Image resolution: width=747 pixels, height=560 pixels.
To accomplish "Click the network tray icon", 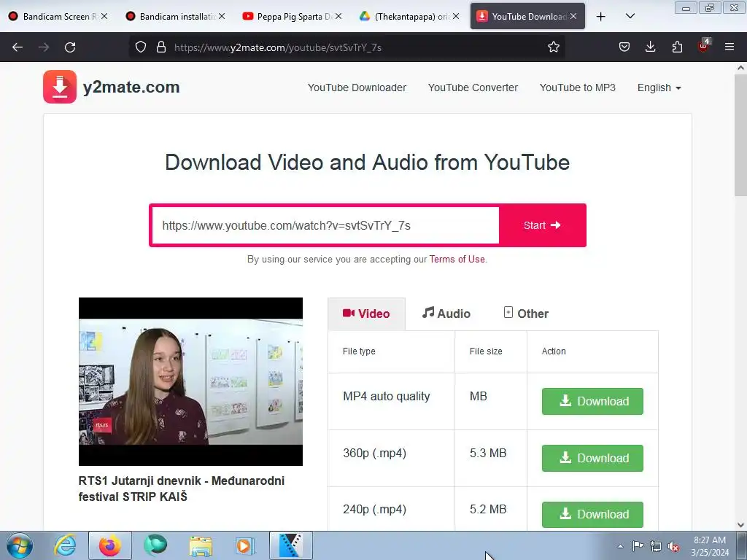I will coord(656,546).
